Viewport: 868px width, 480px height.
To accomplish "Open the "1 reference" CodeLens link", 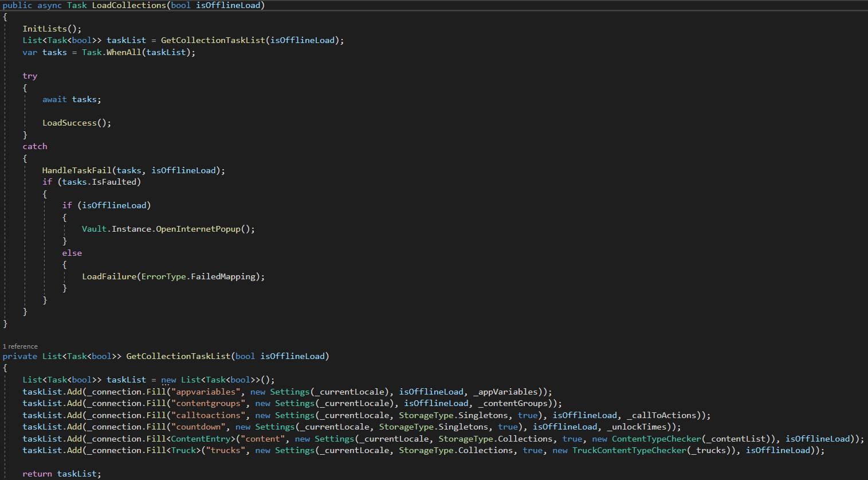I will 20,346.
